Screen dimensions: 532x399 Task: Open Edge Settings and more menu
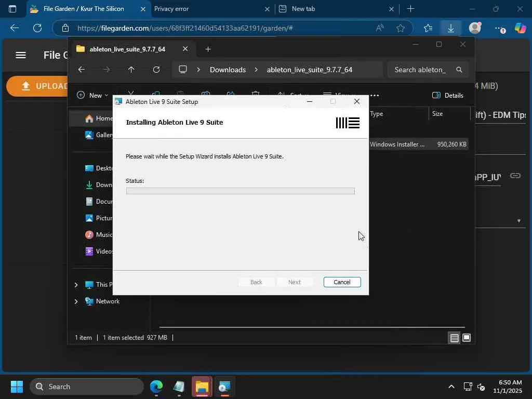tap(500, 29)
